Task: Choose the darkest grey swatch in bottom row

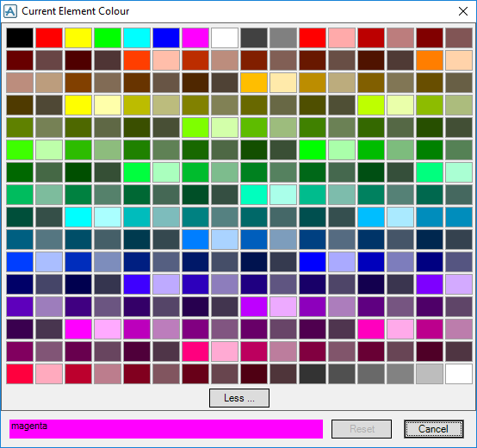Action: coord(313,374)
